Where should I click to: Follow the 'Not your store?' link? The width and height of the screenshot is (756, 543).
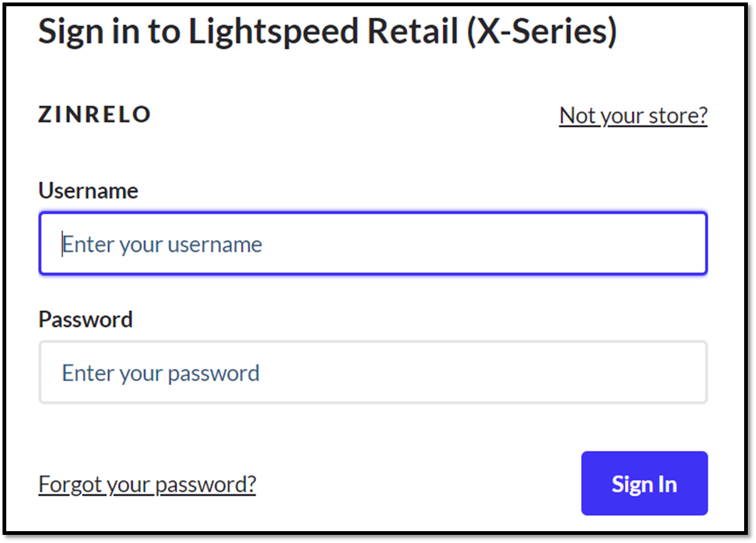(633, 115)
